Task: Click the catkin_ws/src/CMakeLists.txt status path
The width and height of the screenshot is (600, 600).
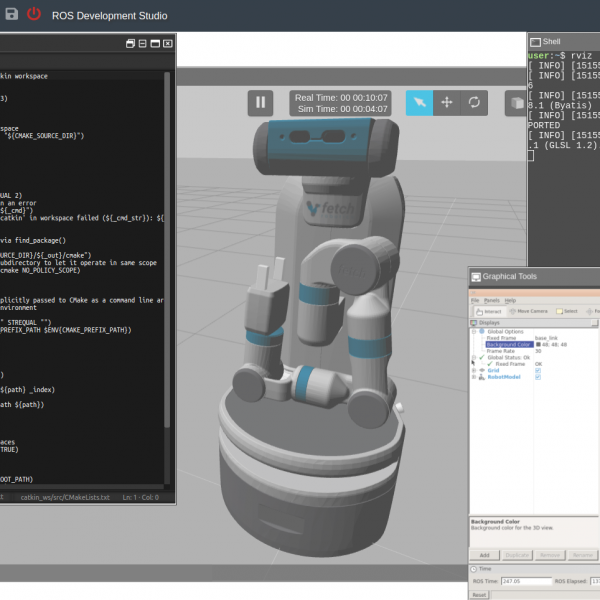Action: coord(65,497)
